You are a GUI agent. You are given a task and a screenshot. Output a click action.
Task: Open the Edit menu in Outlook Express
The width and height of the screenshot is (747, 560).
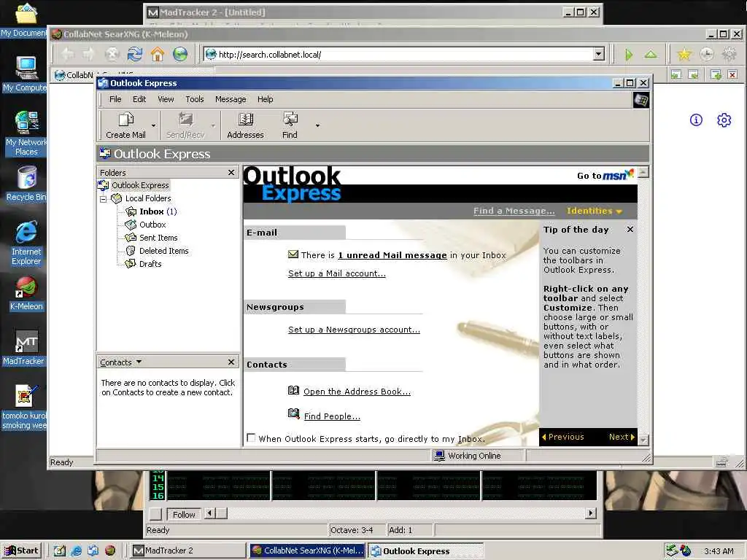point(139,99)
